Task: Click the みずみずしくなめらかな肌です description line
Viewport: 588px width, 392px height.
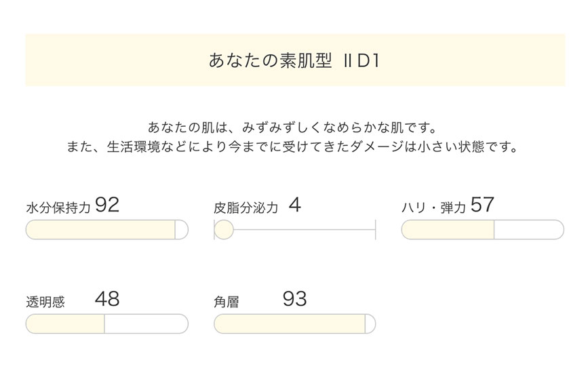Action: pyautogui.click(x=294, y=127)
